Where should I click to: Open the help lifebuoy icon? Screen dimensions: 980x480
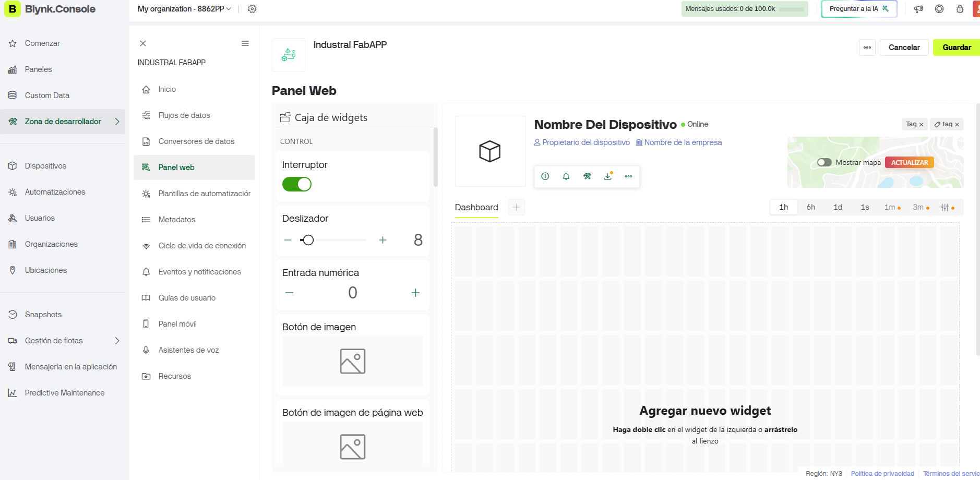[939, 9]
